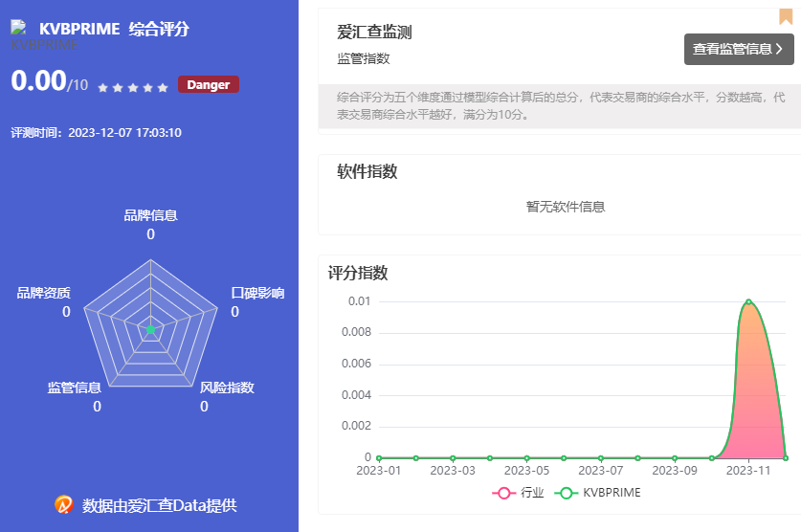Click the 监管指数 label under 爱汇查监测
801x532 pixels.
pyautogui.click(x=364, y=58)
